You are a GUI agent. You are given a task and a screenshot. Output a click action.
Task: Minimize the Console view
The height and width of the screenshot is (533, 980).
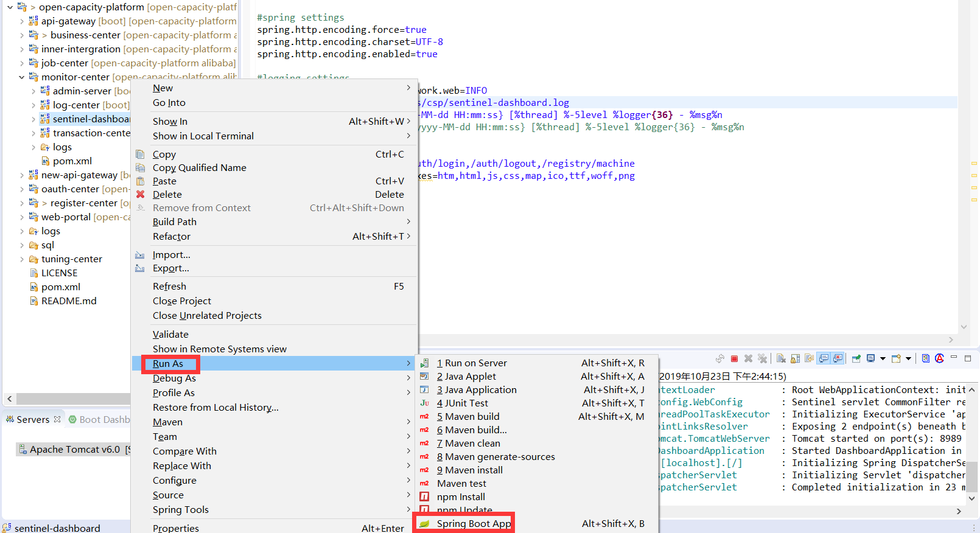pyautogui.click(x=954, y=357)
